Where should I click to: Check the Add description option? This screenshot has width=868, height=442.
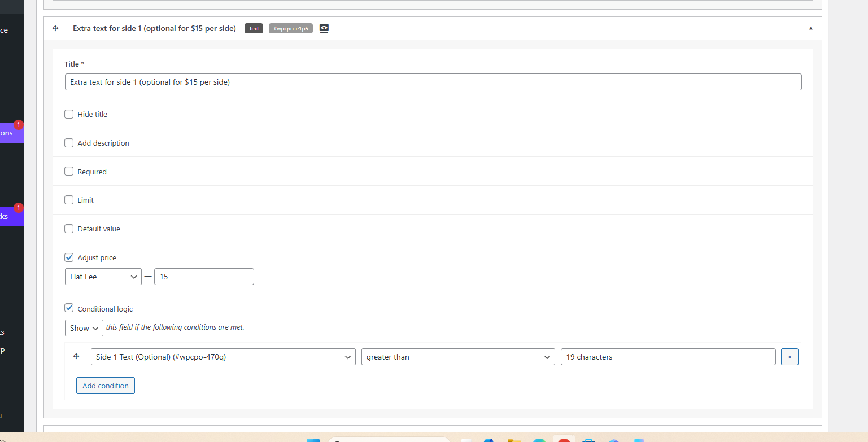(69, 143)
